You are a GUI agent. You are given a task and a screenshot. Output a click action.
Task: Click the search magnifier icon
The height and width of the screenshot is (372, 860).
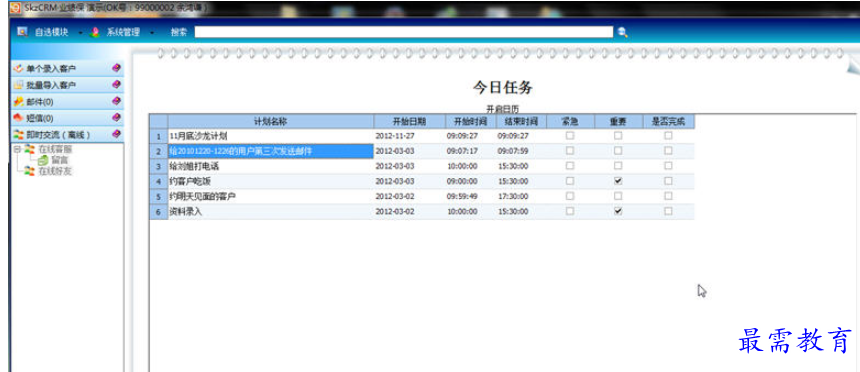coord(622,32)
